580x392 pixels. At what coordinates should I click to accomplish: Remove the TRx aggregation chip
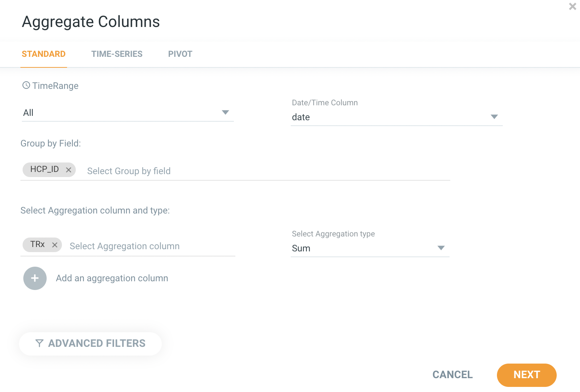click(x=55, y=245)
